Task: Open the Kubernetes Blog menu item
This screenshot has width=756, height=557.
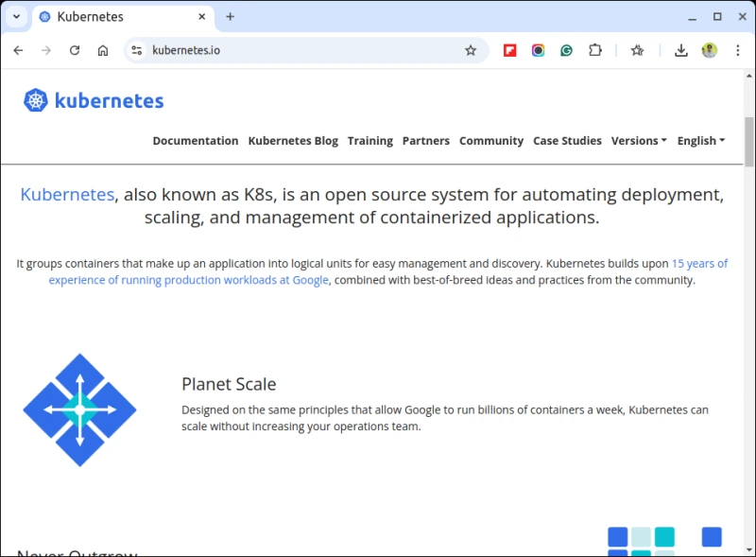Action: click(x=293, y=141)
